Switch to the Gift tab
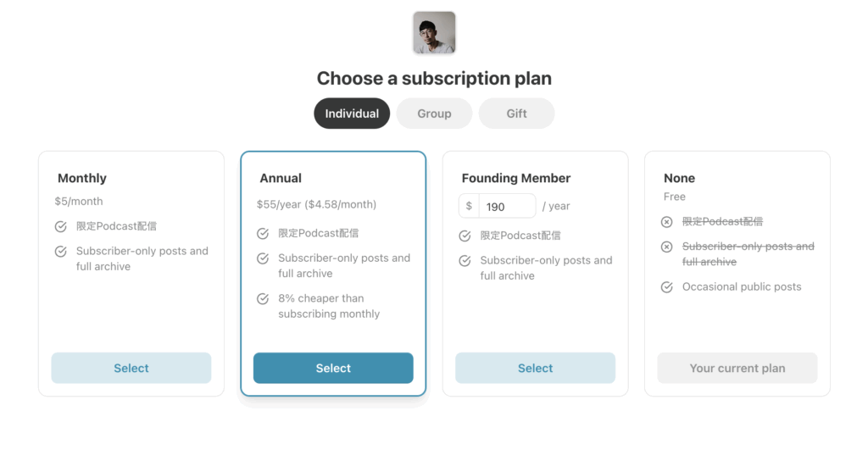The image size is (868, 472). pos(516,114)
